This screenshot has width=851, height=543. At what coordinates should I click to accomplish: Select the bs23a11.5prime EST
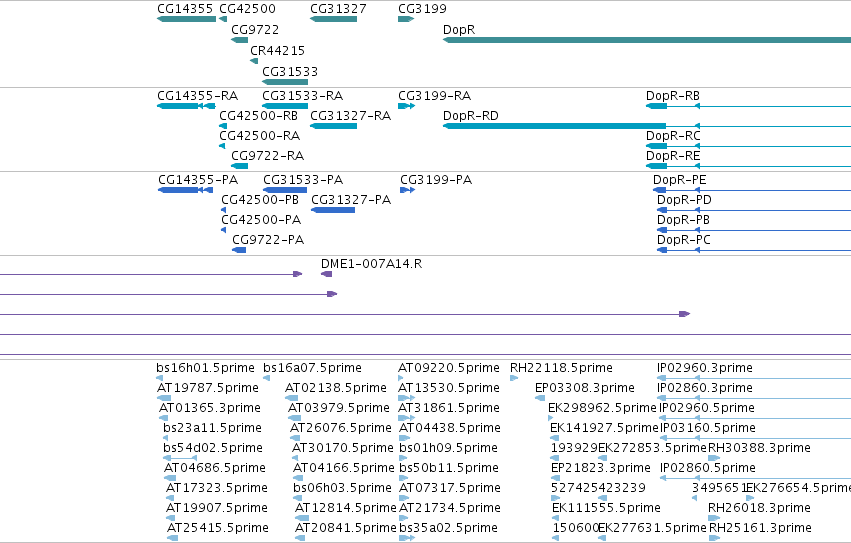point(166,438)
